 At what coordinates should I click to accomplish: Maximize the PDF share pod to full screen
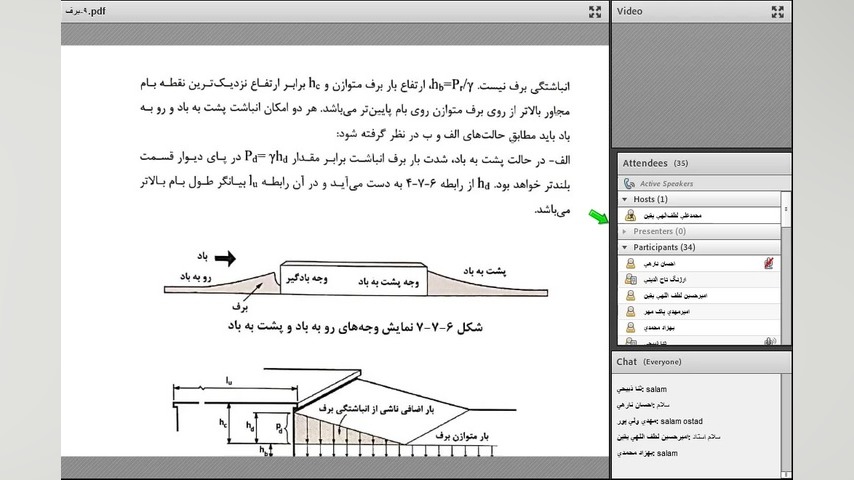point(595,11)
